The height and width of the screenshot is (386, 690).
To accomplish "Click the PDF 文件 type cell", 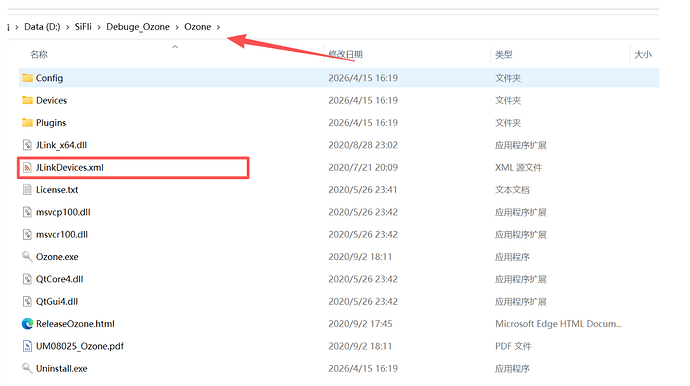I will point(513,346).
